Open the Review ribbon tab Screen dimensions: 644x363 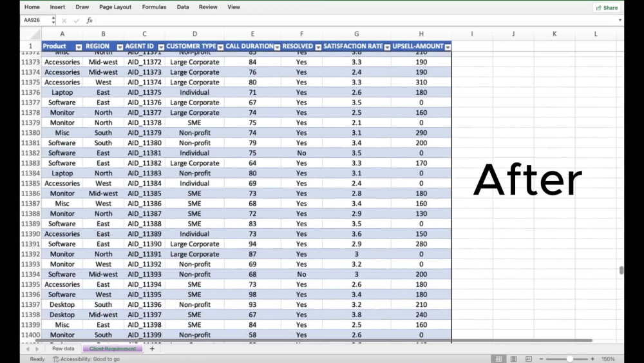(208, 7)
